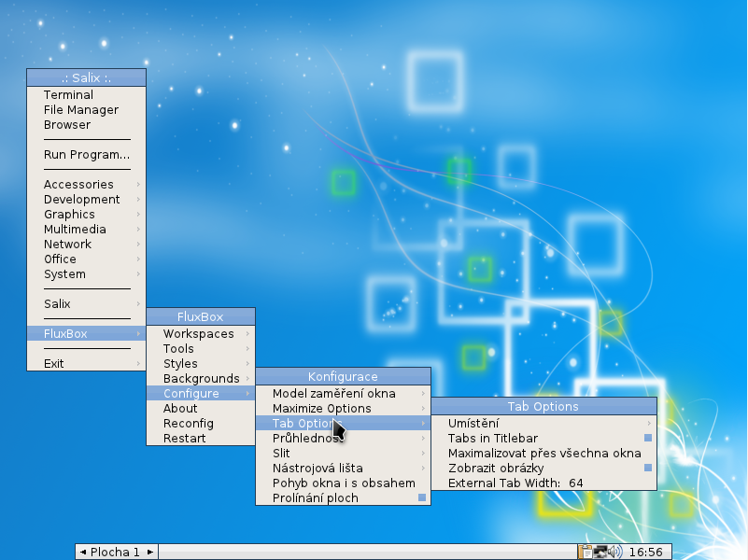Open Terminal from the Salix menu

(x=86, y=95)
